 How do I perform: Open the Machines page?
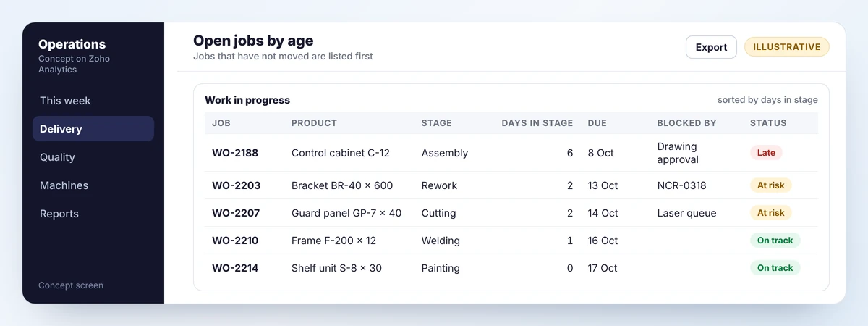pyautogui.click(x=93, y=185)
